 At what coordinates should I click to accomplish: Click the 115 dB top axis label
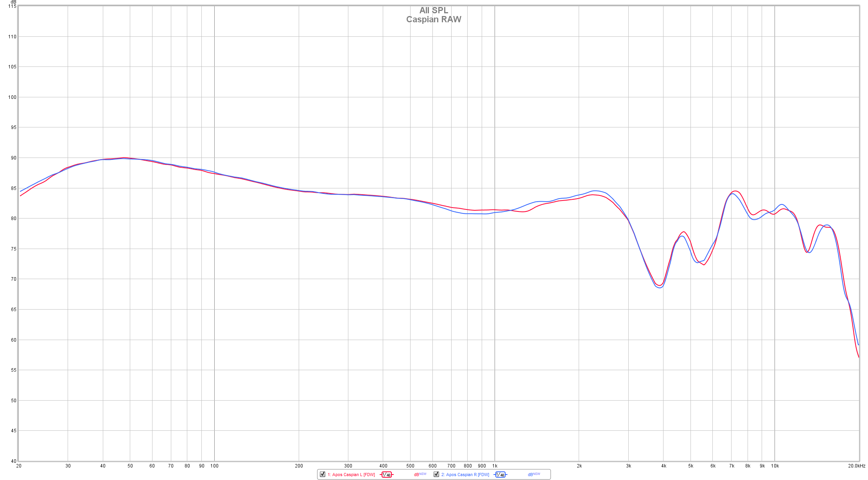coord(12,6)
